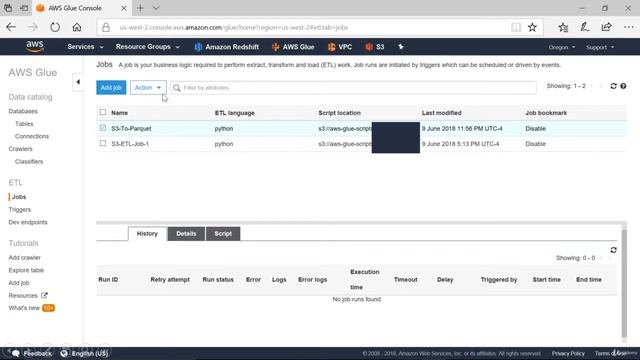Image resolution: width=640 pixels, height=360 pixels.
Task: Click the add notes pen icon
Action: 584,27
